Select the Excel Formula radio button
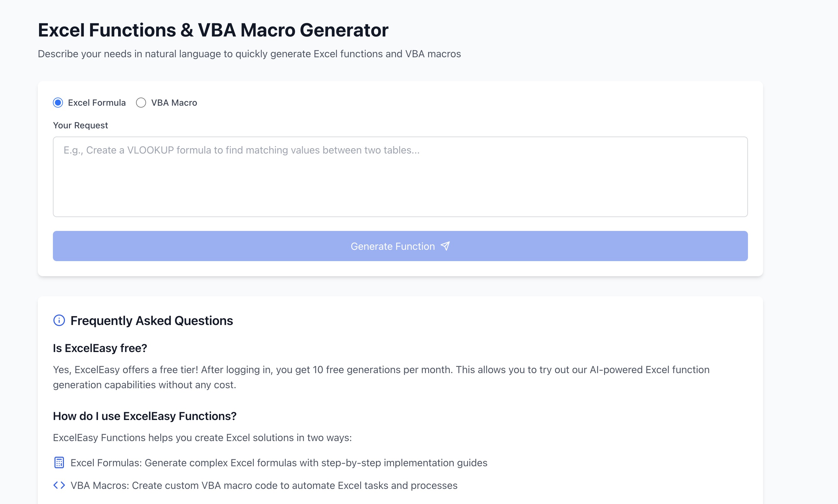 pos(58,103)
